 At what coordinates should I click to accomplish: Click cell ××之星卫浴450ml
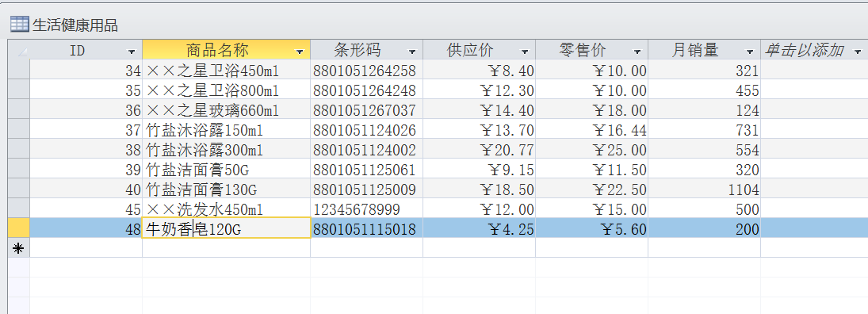[226, 70]
